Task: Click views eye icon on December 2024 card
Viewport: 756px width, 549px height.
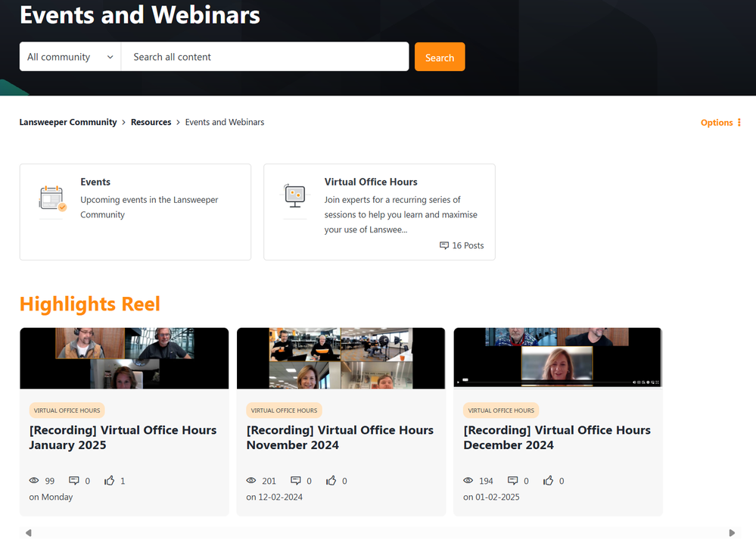Action: tap(468, 481)
